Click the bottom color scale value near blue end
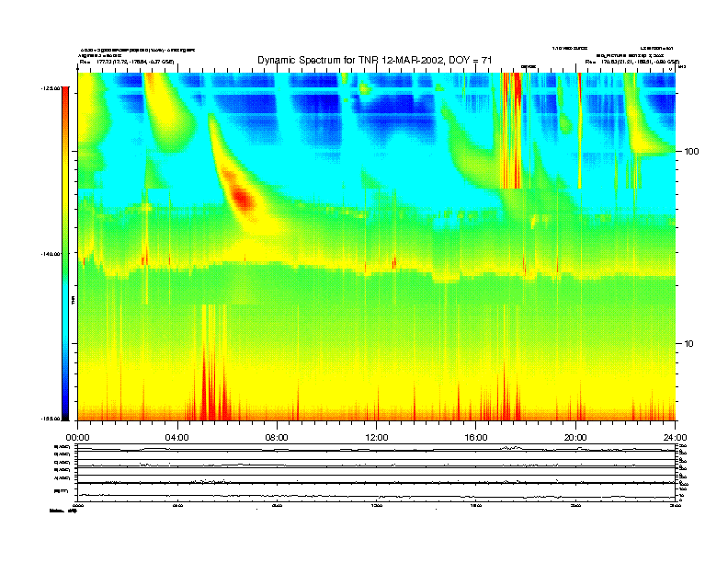The width and height of the screenshot is (728, 563). [x=51, y=419]
